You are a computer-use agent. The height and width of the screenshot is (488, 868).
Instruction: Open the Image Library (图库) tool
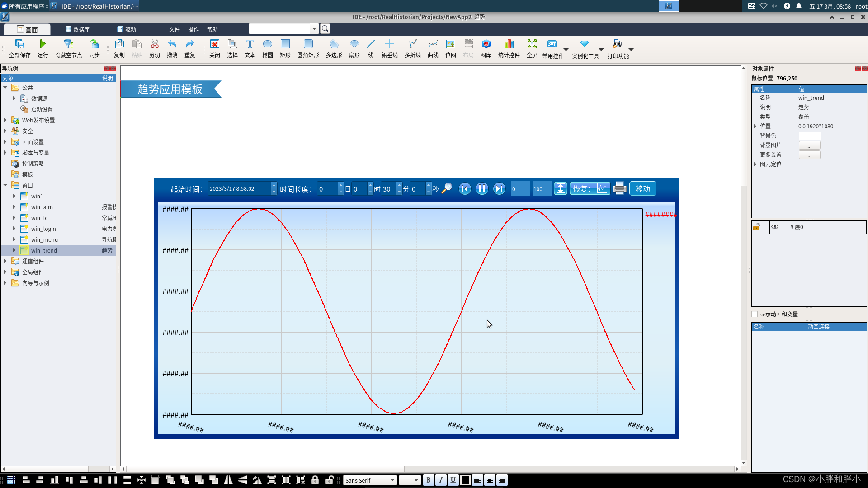coord(486,44)
